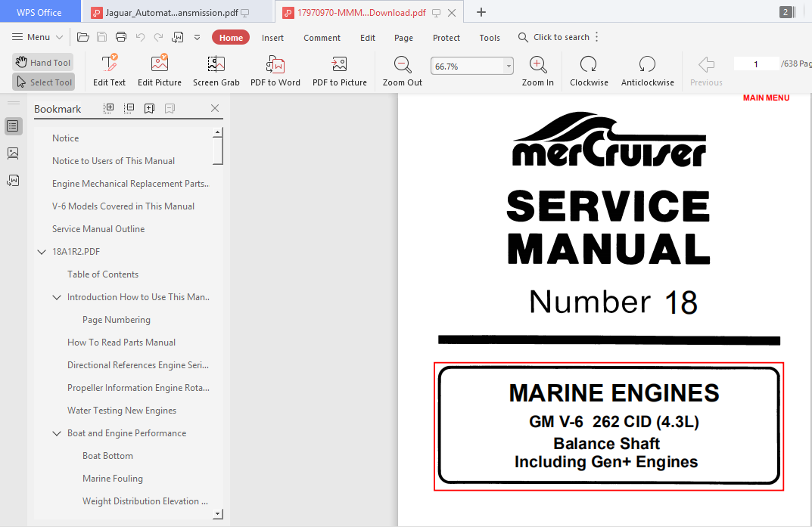Open Page Numbering bookmark

pyautogui.click(x=117, y=320)
